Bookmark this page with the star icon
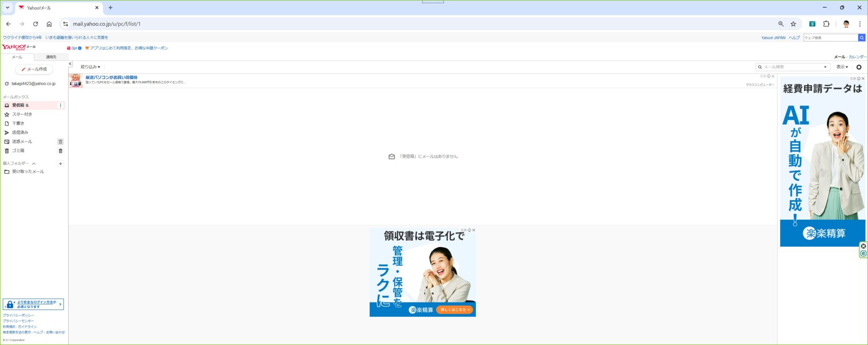The height and width of the screenshot is (345, 868). point(793,24)
